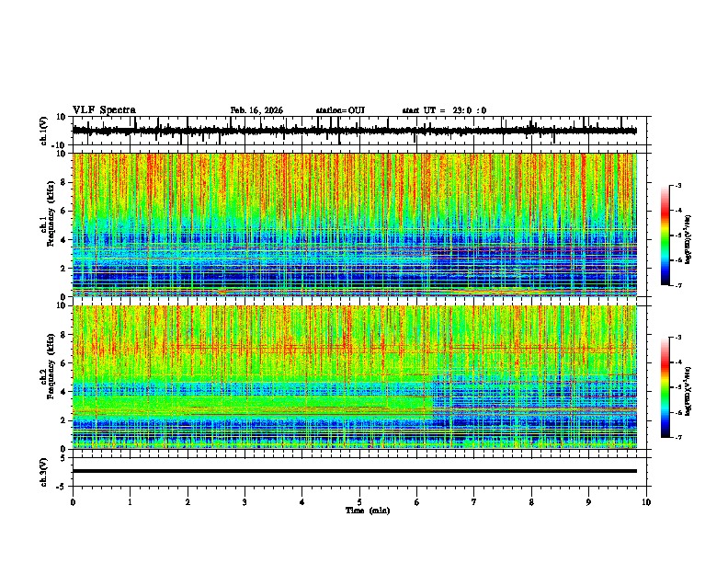Viewport: 728px width, 563px height.
Task: Click time axis tick label "6"
Action: tap(416, 502)
